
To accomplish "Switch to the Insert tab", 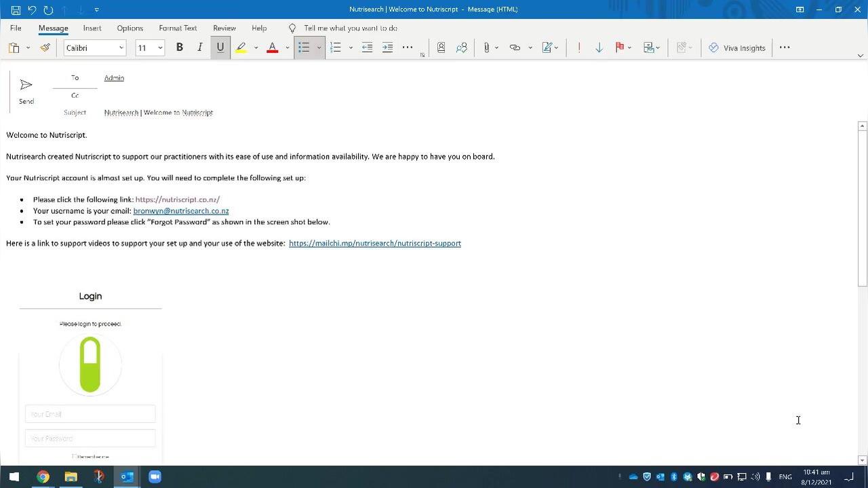I will [92, 28].
